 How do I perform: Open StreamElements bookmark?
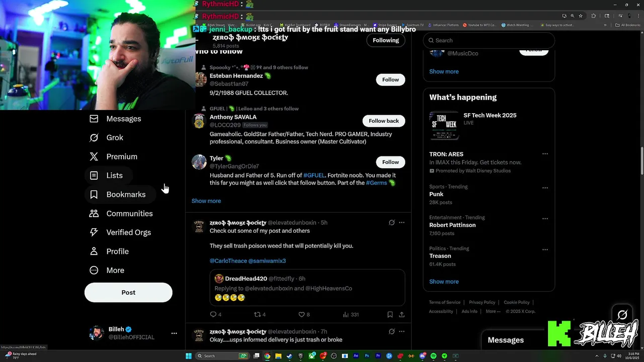(x=351, y=25)
